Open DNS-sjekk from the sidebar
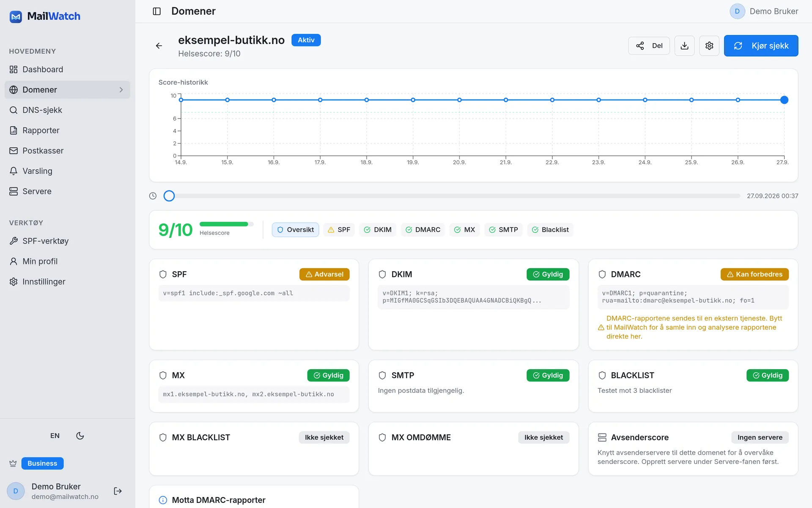The height and width of the screenshot is (508, 812). click(68, 110)
